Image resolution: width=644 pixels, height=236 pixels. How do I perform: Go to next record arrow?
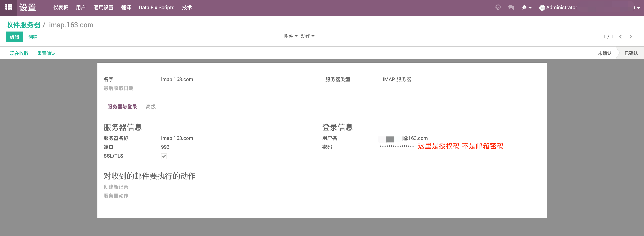click(631, 37)
